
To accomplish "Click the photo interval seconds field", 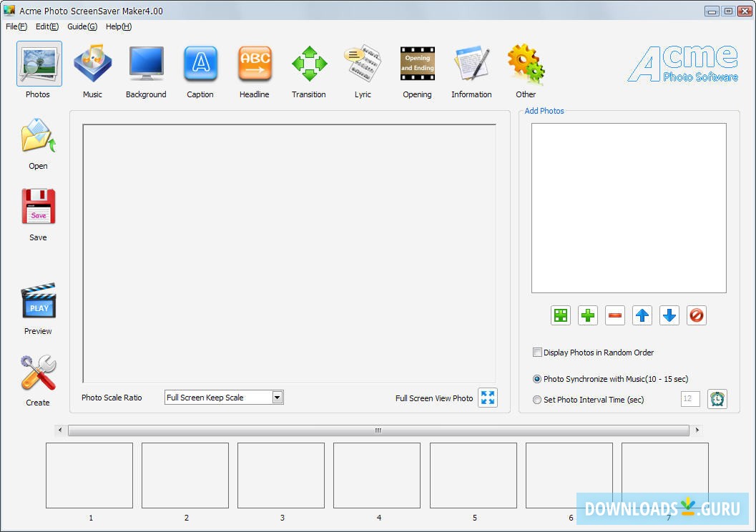I will [690, 399].
